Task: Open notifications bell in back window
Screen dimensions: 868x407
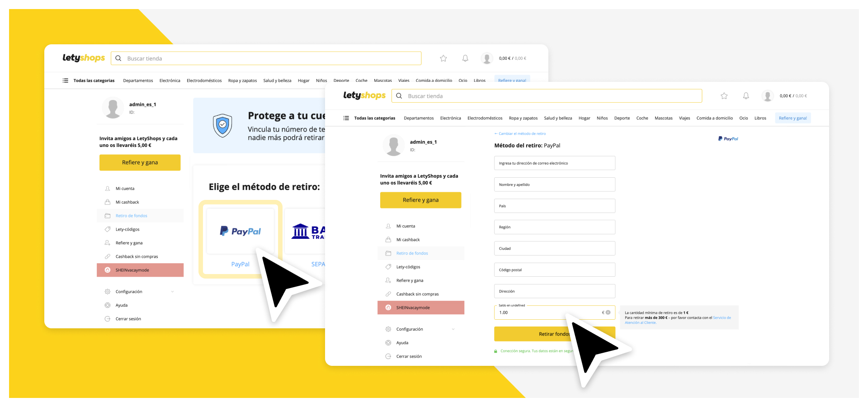Action: (x=465, y=58)
